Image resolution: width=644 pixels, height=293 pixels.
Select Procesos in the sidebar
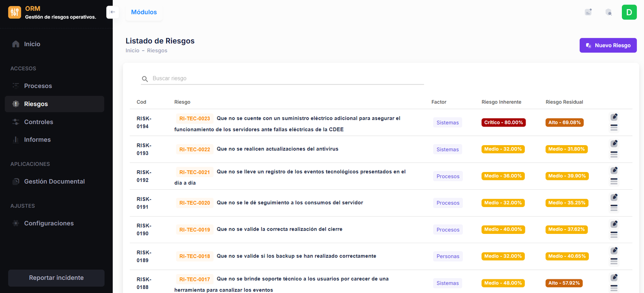click(x=38, y=86)
